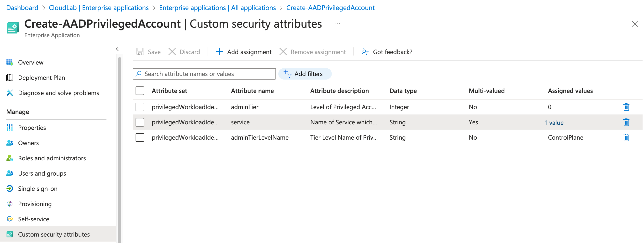The image size is (644, 243).
Task: Click the Deployment Plan book icon
Action: coord(10,77)
